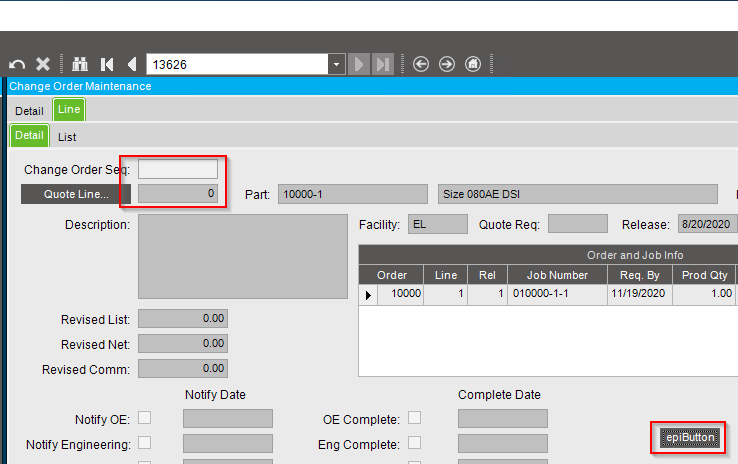Click the Order column header

click(x=392, y=275)
